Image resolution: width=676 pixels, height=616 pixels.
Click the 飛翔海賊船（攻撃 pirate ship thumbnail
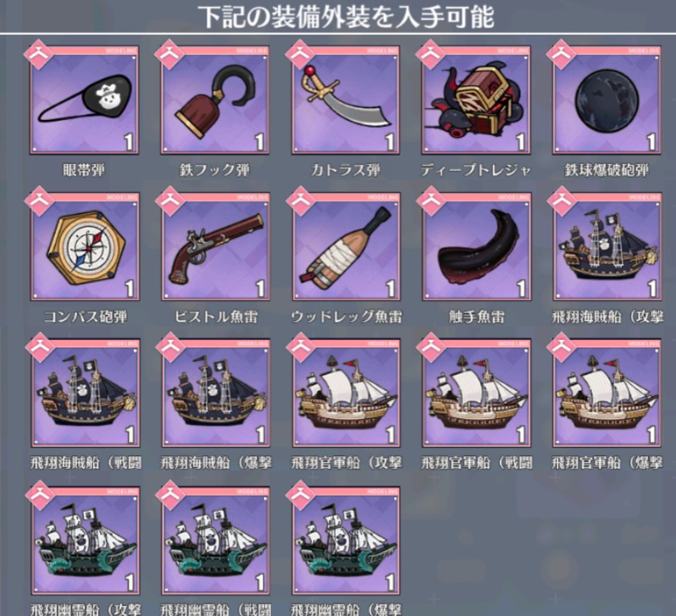607,247
